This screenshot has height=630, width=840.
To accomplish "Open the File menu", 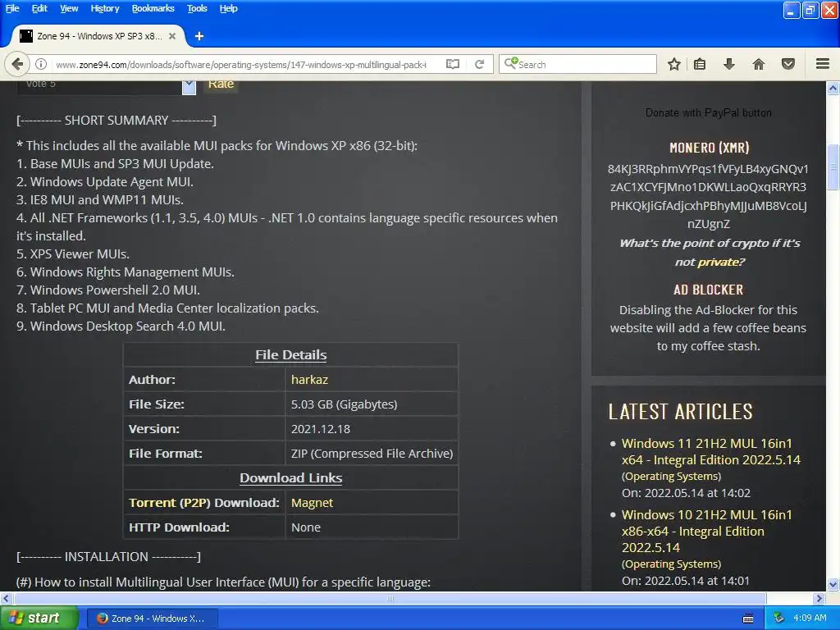I will click(12, 8).
